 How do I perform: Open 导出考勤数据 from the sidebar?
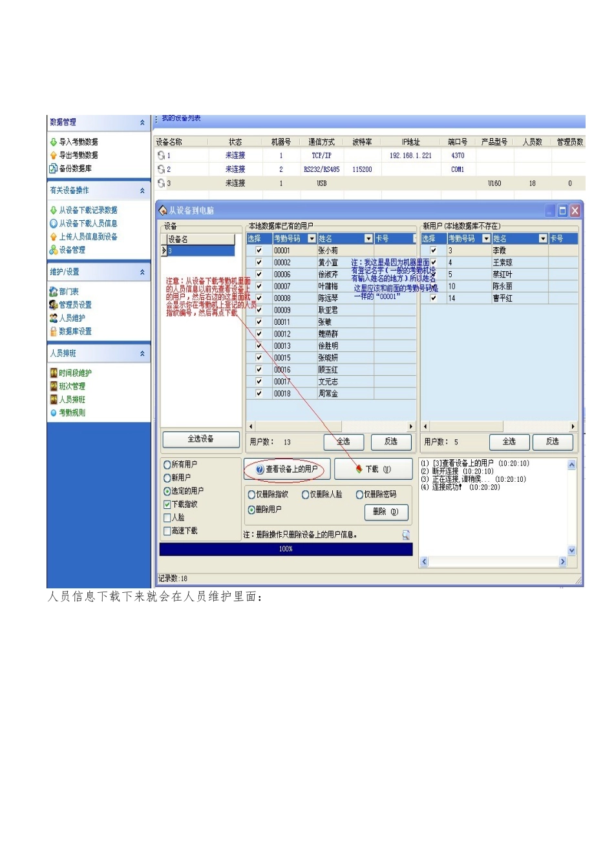(x=78, y=155)
